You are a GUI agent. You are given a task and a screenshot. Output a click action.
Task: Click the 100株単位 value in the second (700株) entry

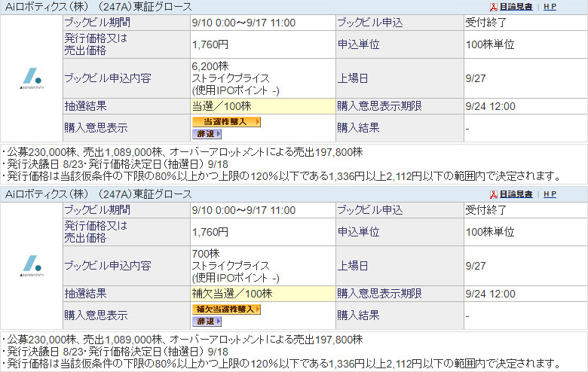490,232
